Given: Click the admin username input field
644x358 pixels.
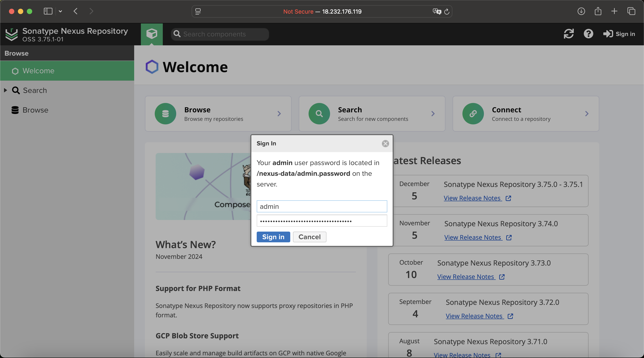Looking at the screenshot, I should tap(322, 206).
